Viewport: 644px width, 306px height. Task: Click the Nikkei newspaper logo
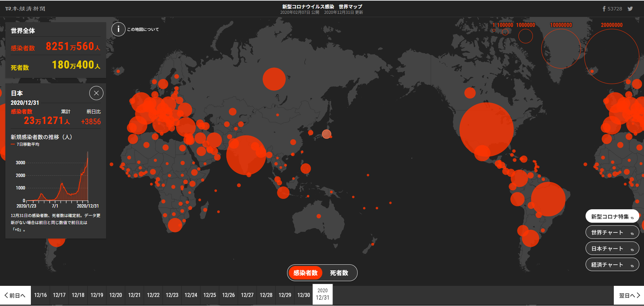[25, 9]
